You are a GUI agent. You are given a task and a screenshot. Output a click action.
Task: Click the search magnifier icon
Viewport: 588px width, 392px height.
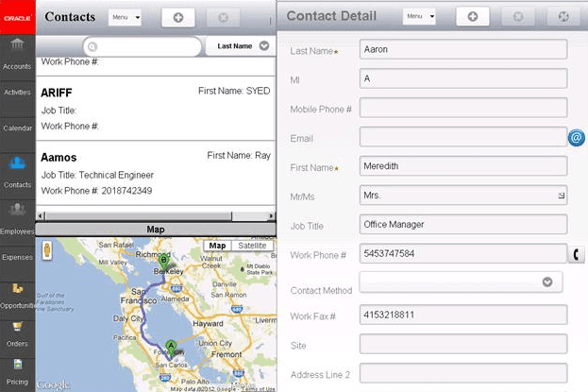(x=92, y=46)
